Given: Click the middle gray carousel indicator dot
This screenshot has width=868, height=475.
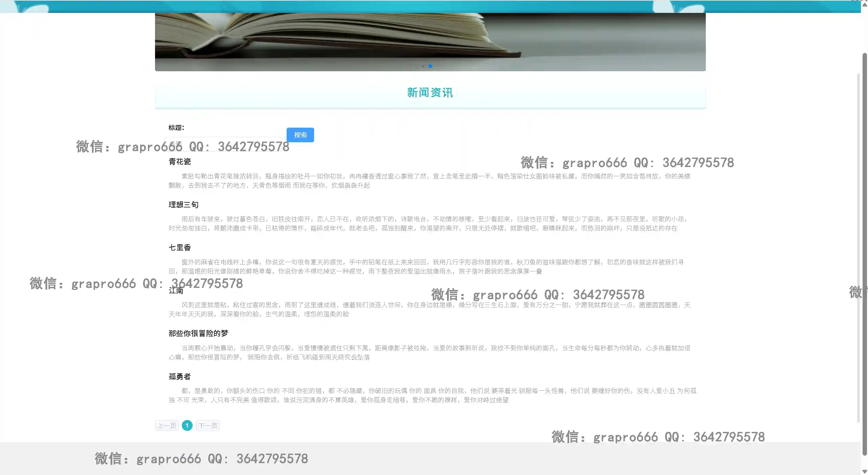Looking at the screenshot, I should point(423,66).
